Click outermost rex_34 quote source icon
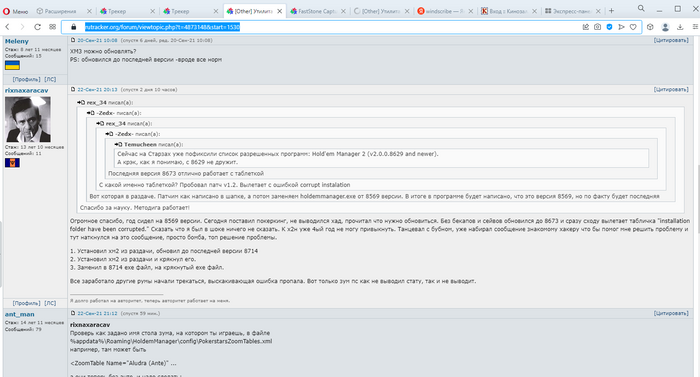 coord(81,102)
